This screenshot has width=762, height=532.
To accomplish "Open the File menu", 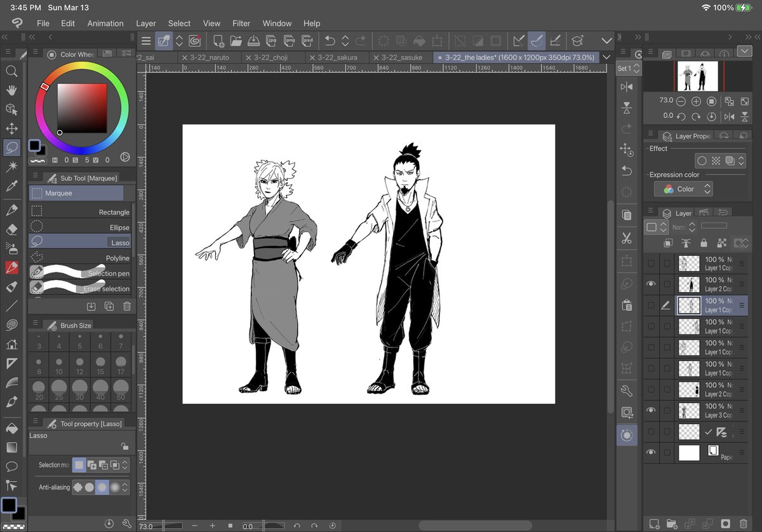I will click(43, 23).
